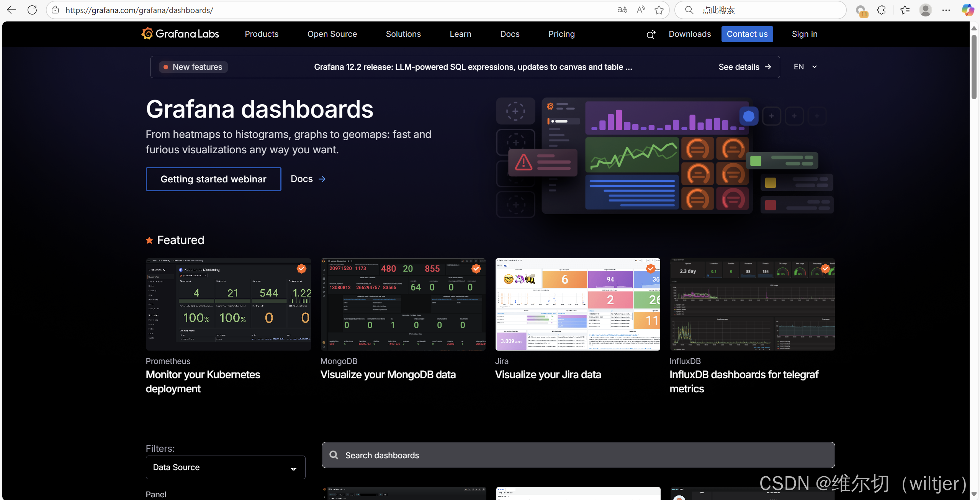The image size is (980, 500).
Task: Open the Solutions navigation menu
Action: click(x=403, y=34)
